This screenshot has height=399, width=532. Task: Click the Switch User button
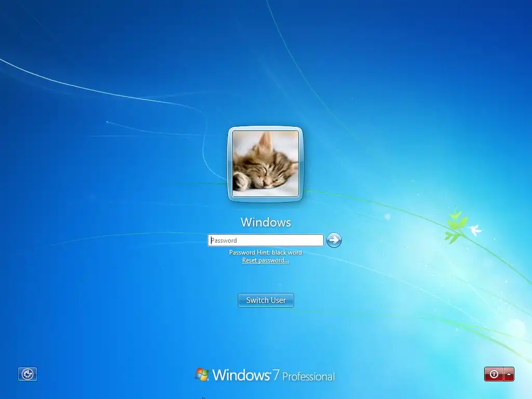(x=266, y=300)
